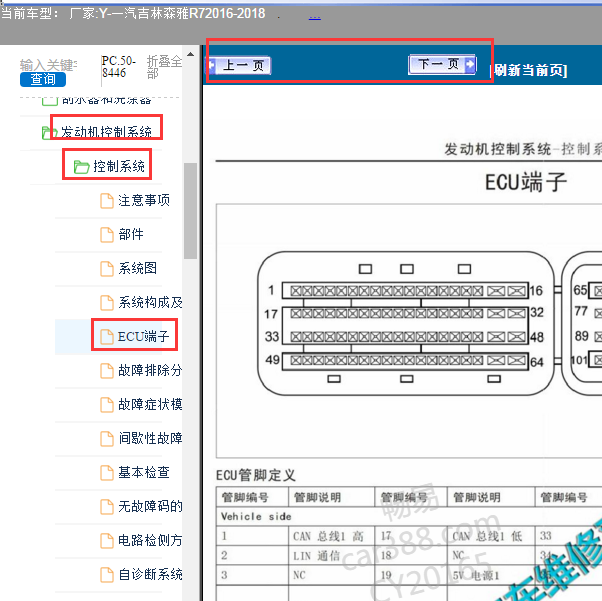Image resolution: width=602 pixels, height=601 pixels.
Task: Click the 下一页 next page button
Action: 442,64
